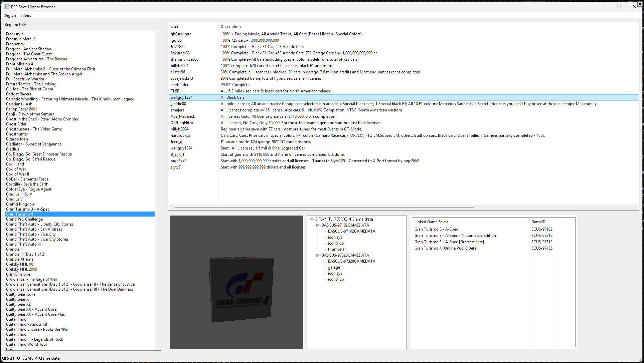Click the PS2 Save Library Browser title icon
644x363 pixels.
(6, 7)
